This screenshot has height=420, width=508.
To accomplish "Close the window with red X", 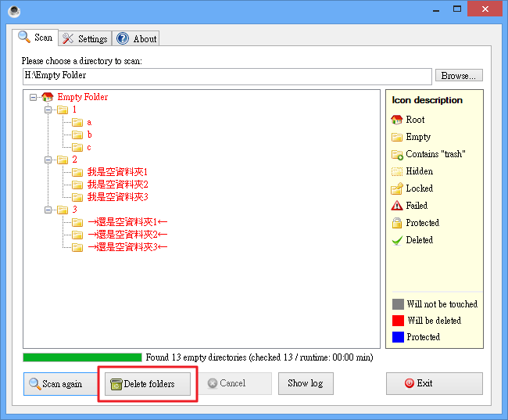I will (485, 9).
